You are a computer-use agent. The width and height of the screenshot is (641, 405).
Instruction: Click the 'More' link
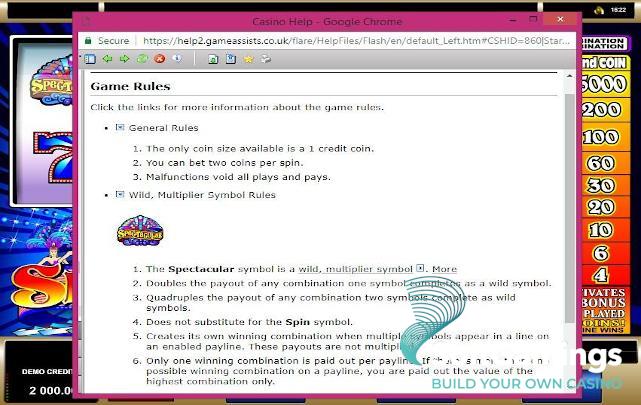[444, 269]
